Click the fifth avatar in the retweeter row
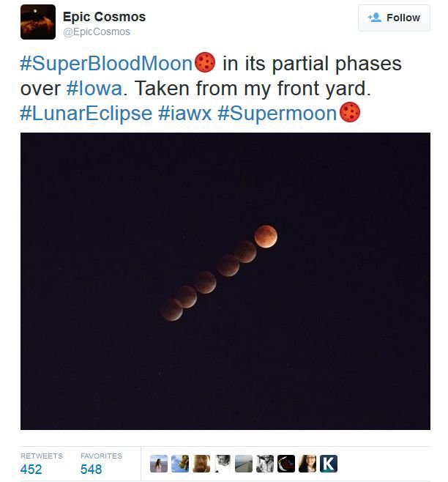 244,464
